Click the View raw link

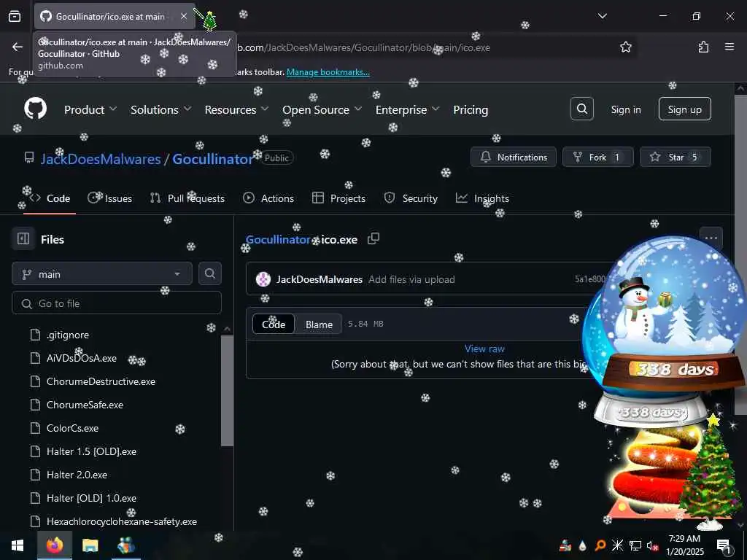click(484, 349)
